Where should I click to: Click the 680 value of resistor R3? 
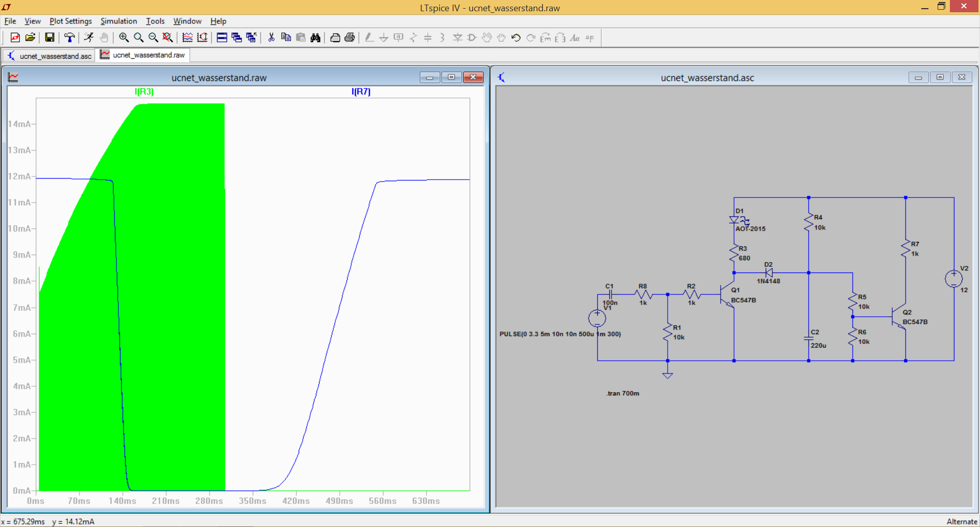pyautogui.click(x=744, y=258)
